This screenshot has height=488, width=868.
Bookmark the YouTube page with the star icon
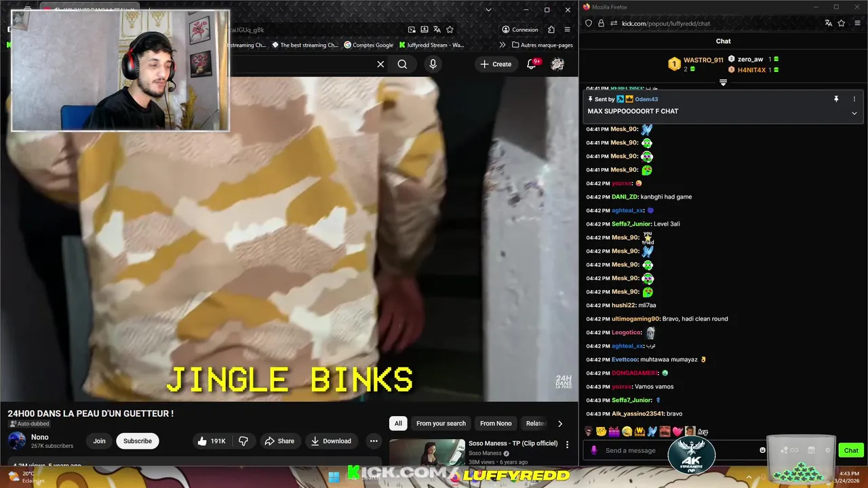[x=450, y=30]
